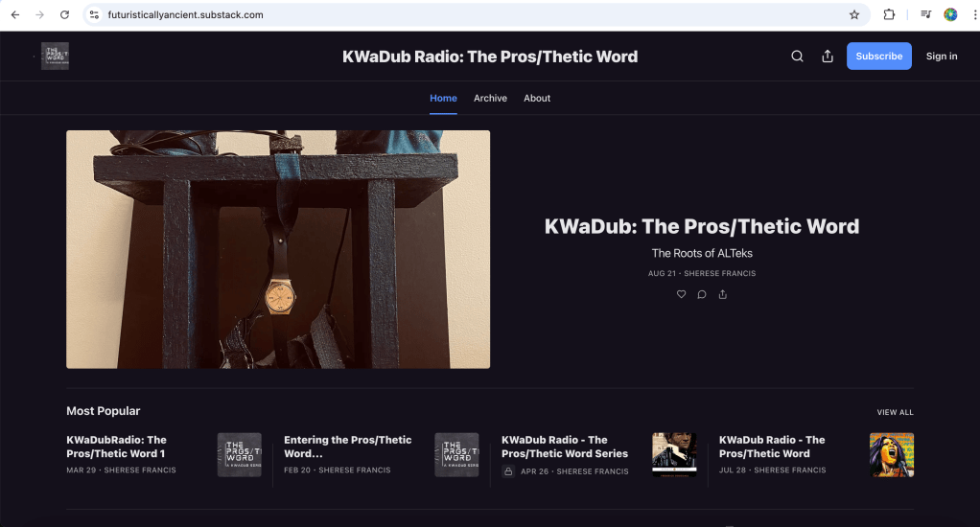This screenshot has height=527, width=980.
Task: Click the Sign in link
Action: point(942,57)
